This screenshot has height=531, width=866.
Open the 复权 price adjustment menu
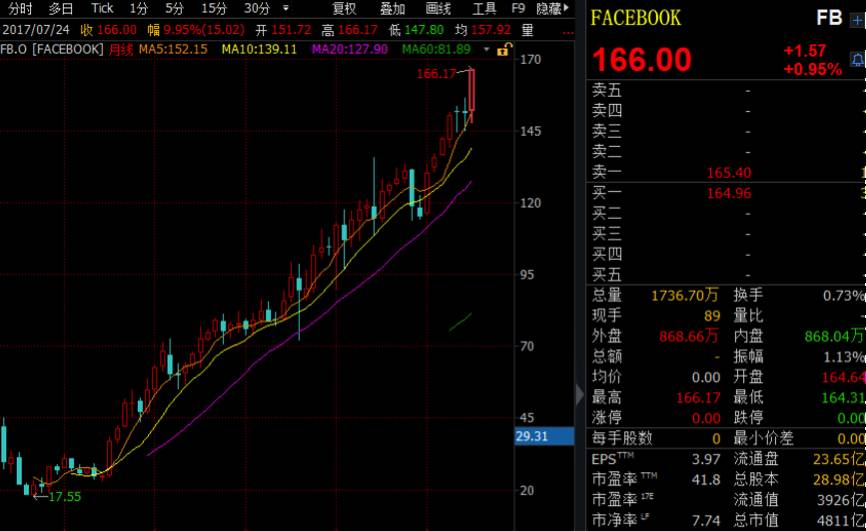pos(344,9)
